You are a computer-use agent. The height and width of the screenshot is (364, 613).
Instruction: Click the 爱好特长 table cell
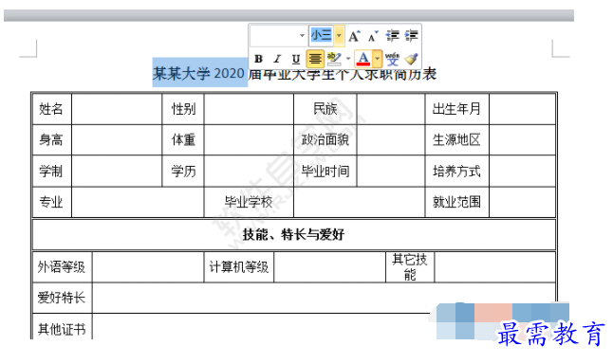[x=62, y=298]
